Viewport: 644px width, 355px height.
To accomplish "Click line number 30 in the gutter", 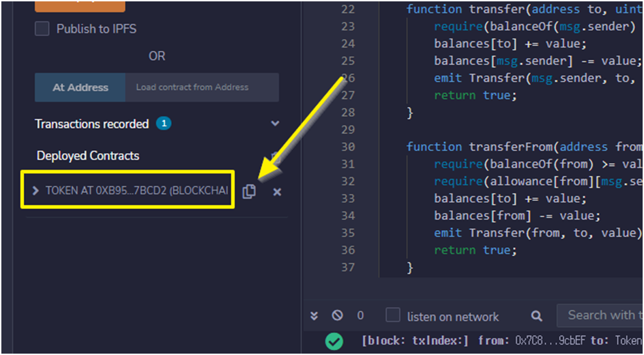I will [348, 147].
